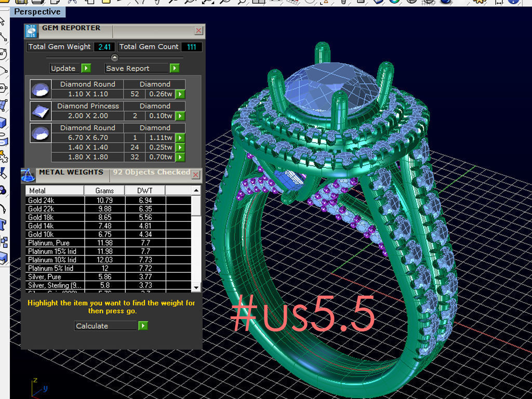Screen dimensions: 532x399
Task: Choose the Polyline tool in left toolbar
Action: (x=3, y=37)
